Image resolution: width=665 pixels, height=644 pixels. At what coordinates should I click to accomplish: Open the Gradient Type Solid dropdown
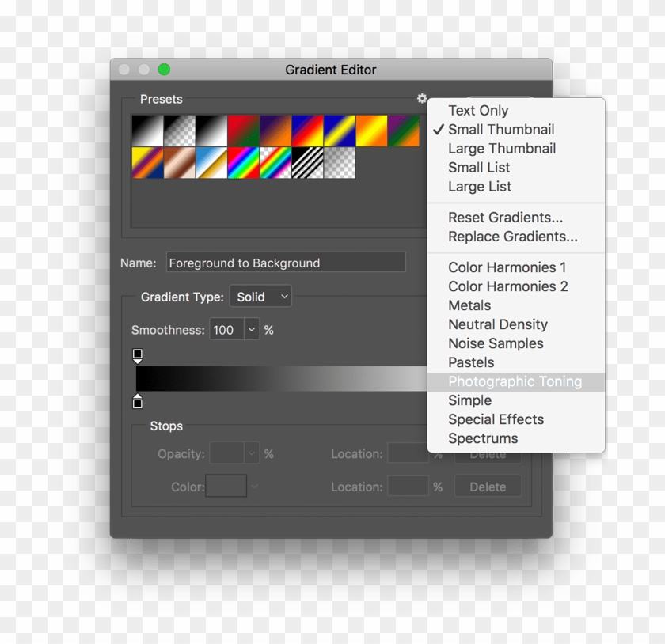pyautogui.click(x=260, y=297)
